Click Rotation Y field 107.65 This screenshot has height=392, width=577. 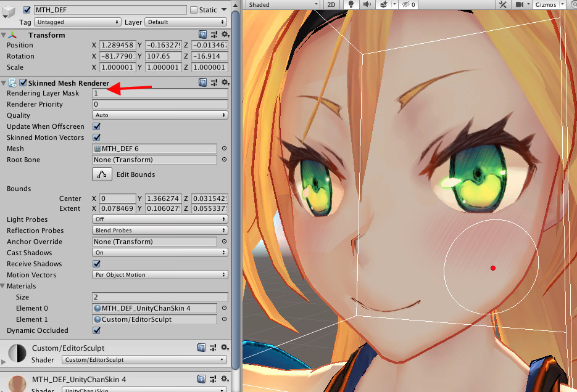click(164, 56)
